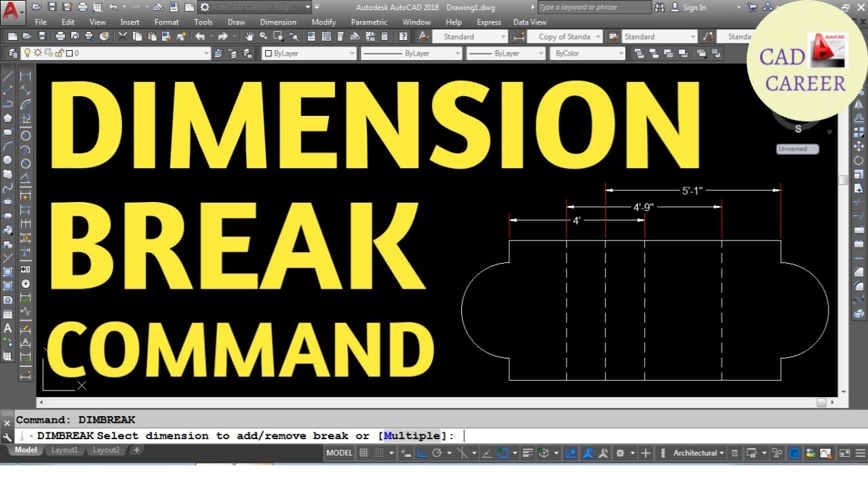Viewport: 868px width, 488px height.
Task: Click the 5'-1" dimension text
Action: coord(692,190)
